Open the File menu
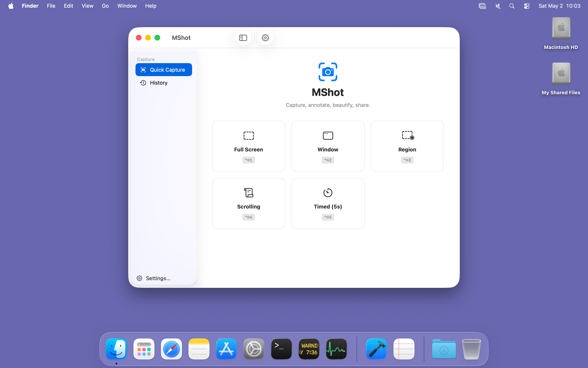 click(51, 6)
